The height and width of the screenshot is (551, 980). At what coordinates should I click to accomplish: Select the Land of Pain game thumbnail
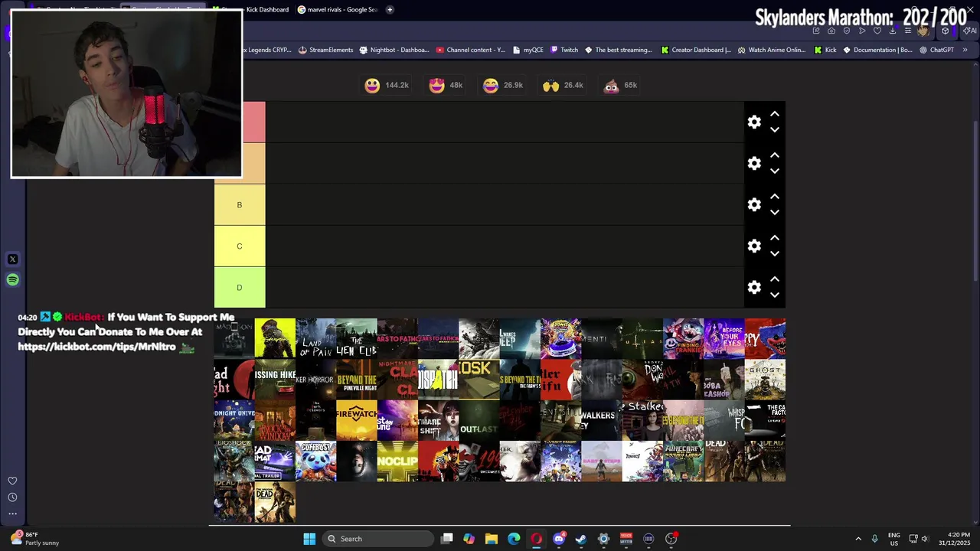point(315,338)
